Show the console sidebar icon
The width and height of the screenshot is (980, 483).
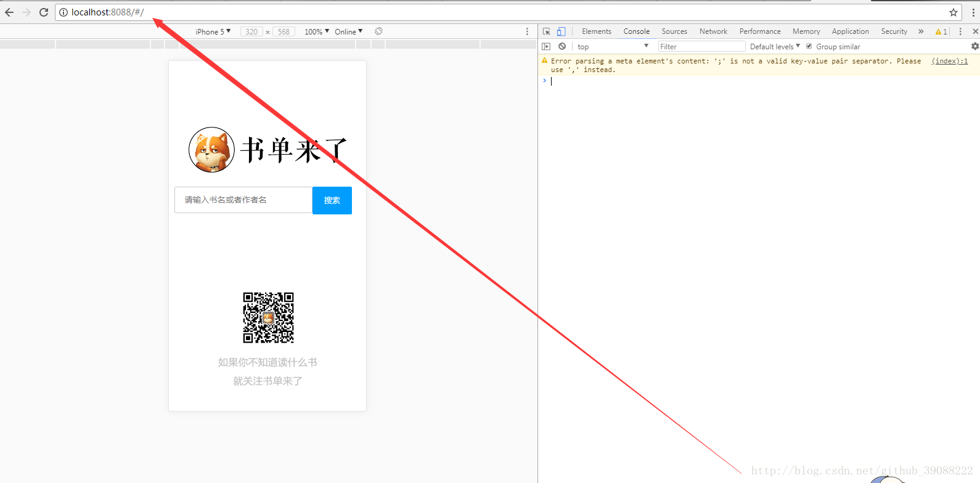tap(546, 47)
